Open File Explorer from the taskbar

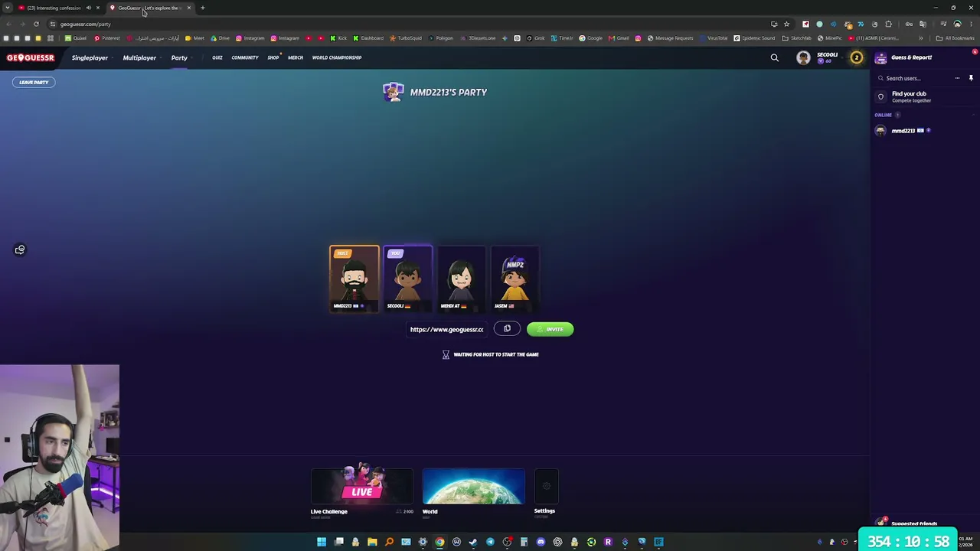(372, 542)
